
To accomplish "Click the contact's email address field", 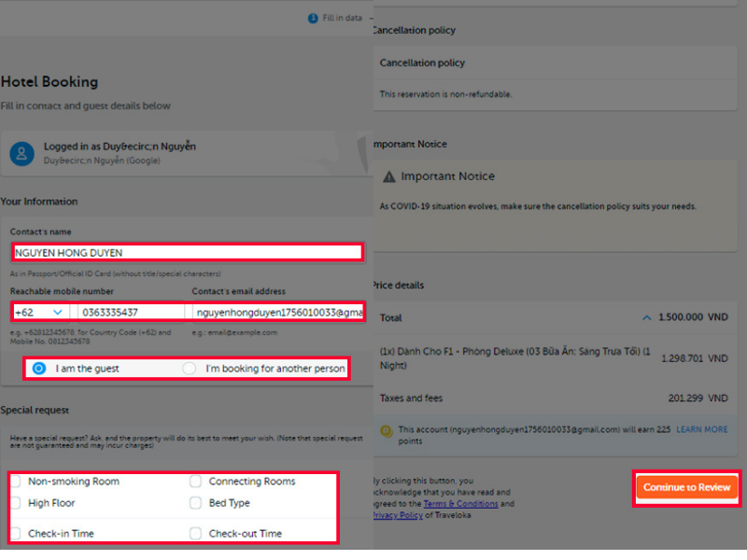I will click(x=278, y=313).
